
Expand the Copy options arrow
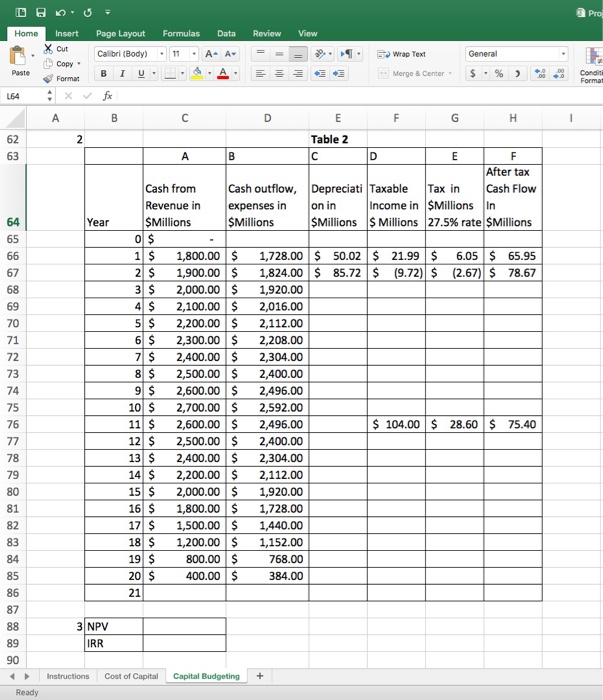[x=79, y=63]
